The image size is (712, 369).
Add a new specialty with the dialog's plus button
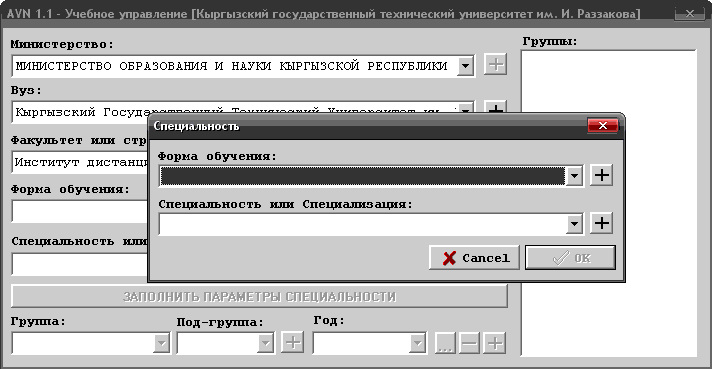tap(602, 223)
